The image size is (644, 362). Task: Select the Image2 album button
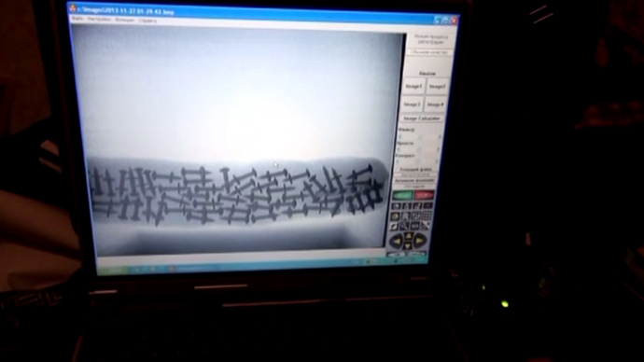click(x=437, y=87)
